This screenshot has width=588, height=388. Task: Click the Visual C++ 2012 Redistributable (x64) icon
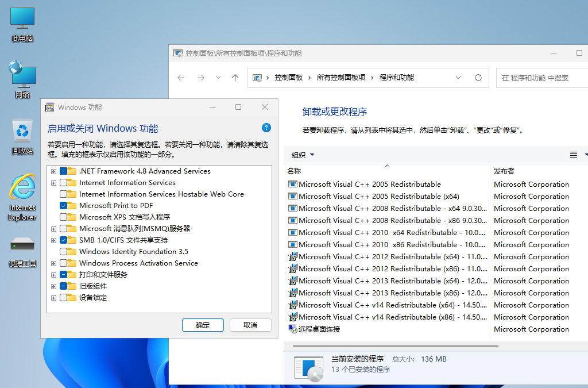click(x=292, y=257)
